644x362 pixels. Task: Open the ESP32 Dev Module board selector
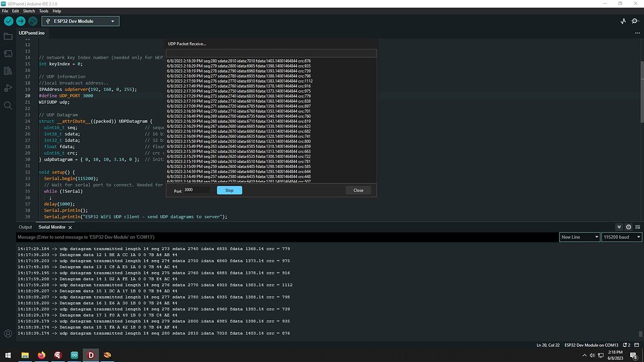[80, 21]
